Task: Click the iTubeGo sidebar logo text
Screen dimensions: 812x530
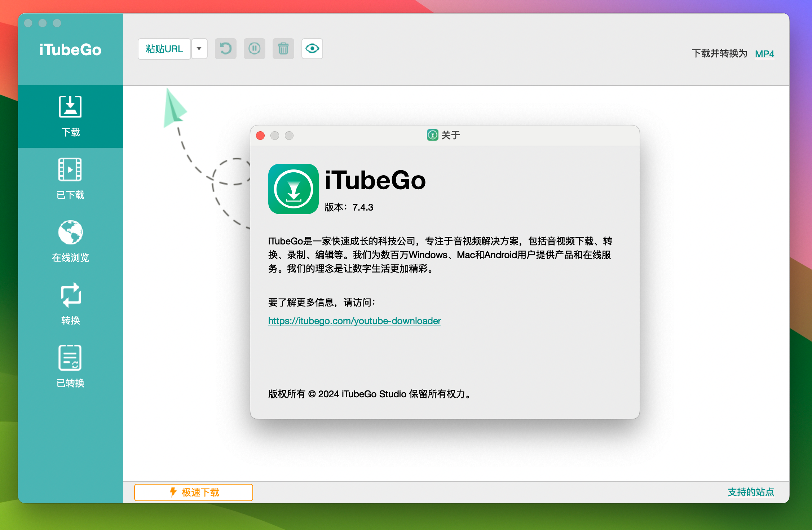Action: click(x=70, y=50)
